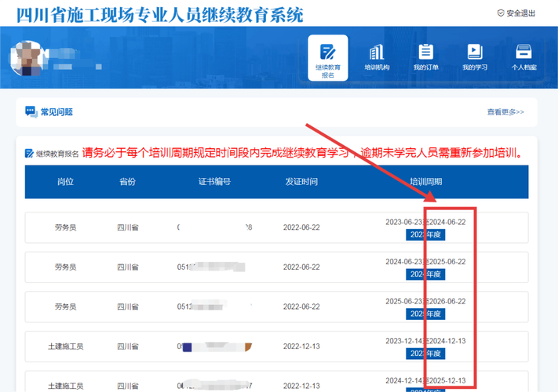
Task: Click 土建施工员 in the 2023-12-14 period row
Action: point(65,347)
